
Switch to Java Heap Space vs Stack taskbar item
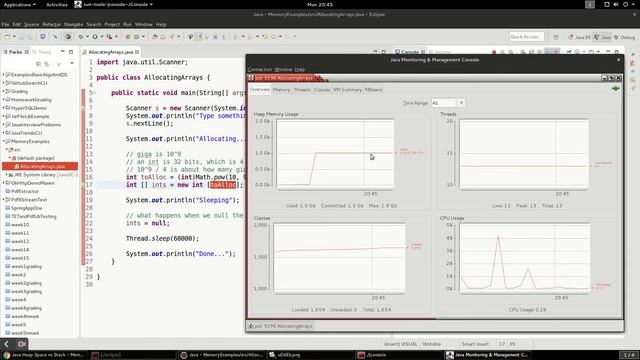click(44, 355)
